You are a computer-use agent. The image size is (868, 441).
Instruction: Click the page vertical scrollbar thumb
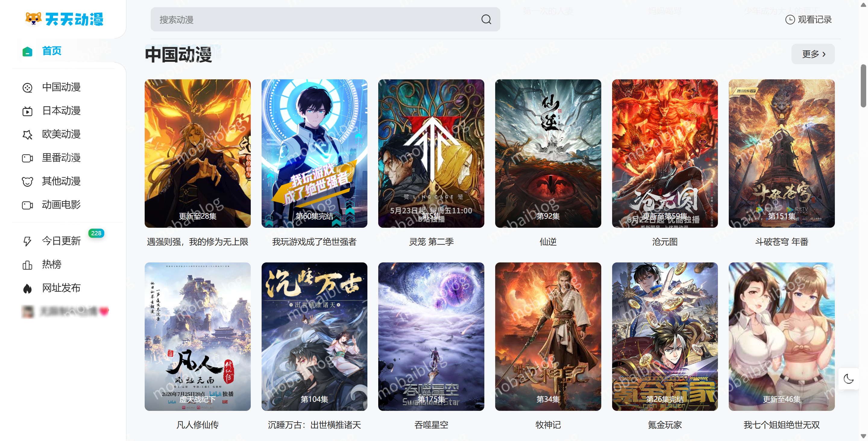pos(863,86)
